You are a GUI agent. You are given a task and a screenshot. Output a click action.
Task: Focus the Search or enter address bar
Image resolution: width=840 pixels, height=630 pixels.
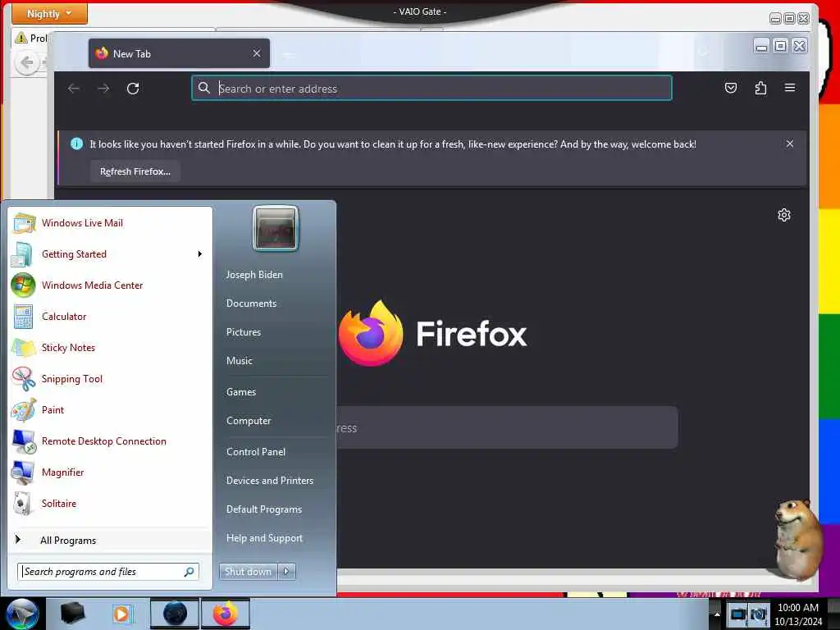431,89
